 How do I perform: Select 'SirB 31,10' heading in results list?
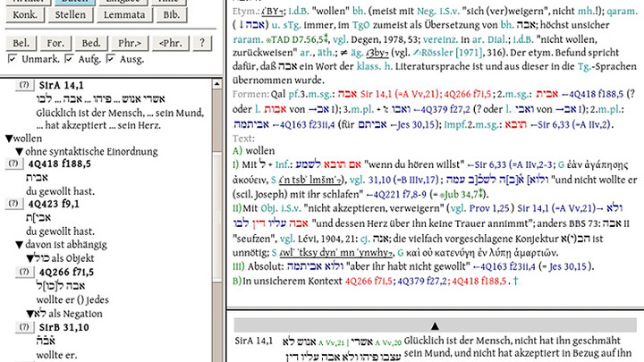tap(64, 327)
